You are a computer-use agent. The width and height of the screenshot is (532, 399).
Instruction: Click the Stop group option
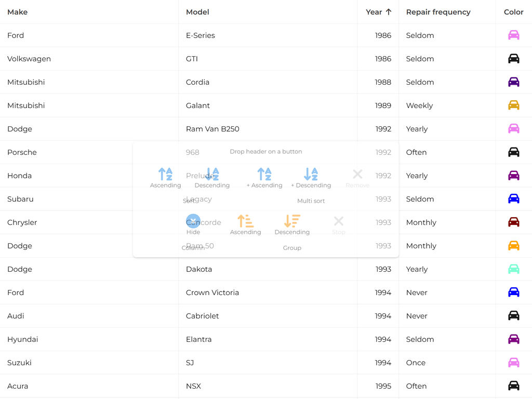tap(339, 221)
